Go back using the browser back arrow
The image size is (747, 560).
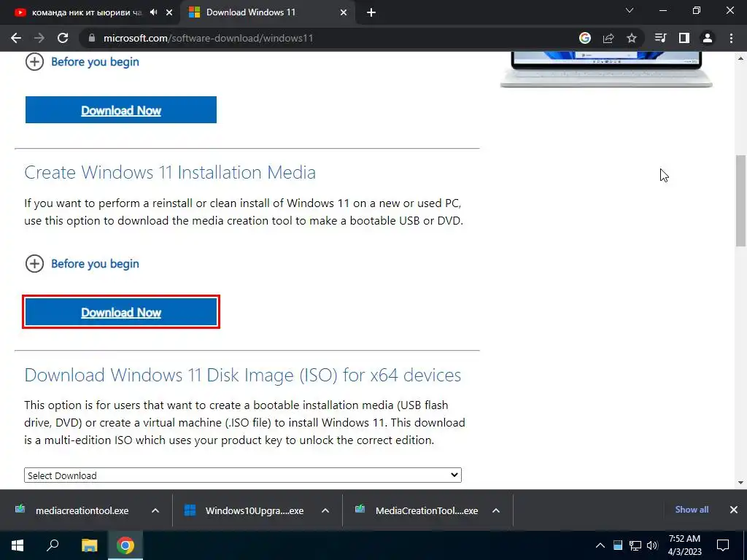click(16, 38)
